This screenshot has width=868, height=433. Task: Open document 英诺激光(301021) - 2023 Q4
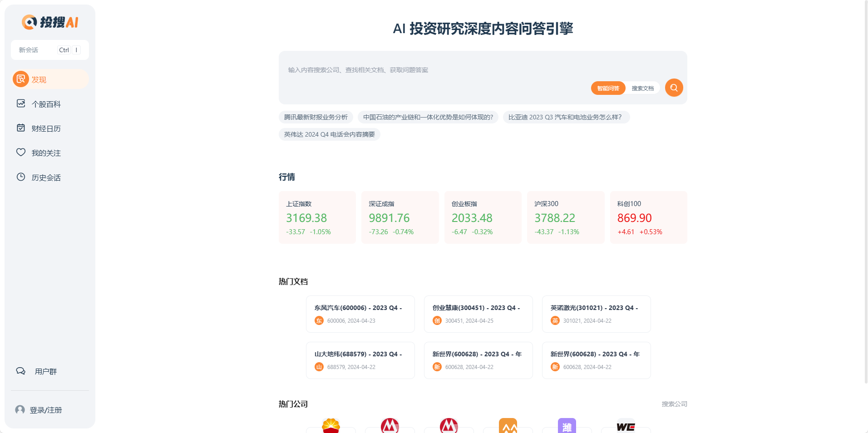pos(597,314)
